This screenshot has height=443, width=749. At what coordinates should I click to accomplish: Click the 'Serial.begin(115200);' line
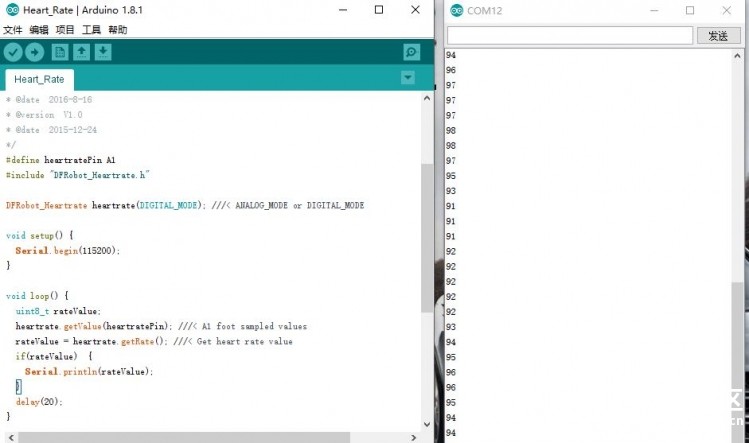(67, 251)
